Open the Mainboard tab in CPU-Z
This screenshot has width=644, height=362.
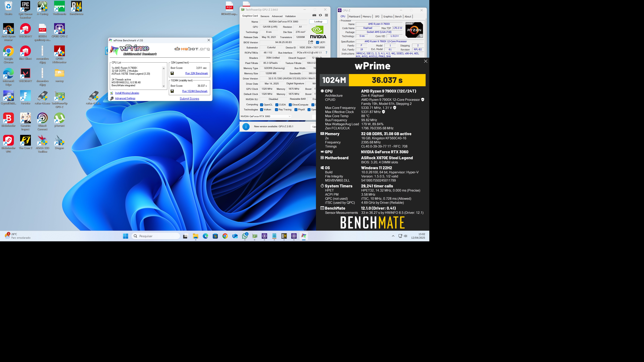355,17
